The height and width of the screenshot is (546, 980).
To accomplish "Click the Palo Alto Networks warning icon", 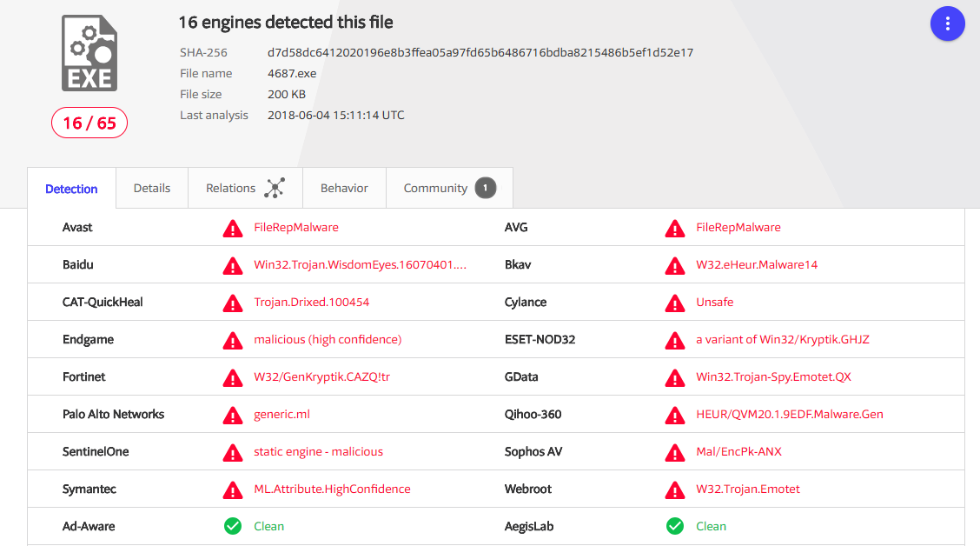I will coord(233,416).
